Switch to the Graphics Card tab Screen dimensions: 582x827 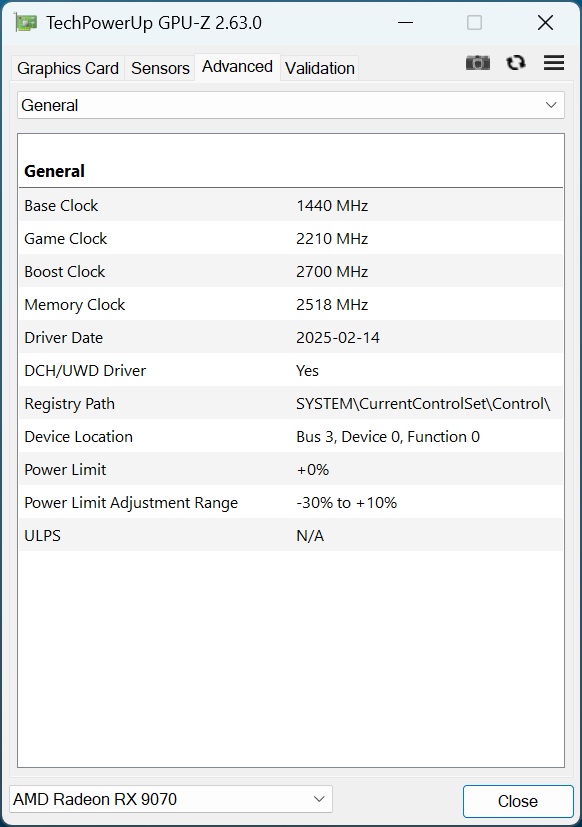(x=68, y=68)
